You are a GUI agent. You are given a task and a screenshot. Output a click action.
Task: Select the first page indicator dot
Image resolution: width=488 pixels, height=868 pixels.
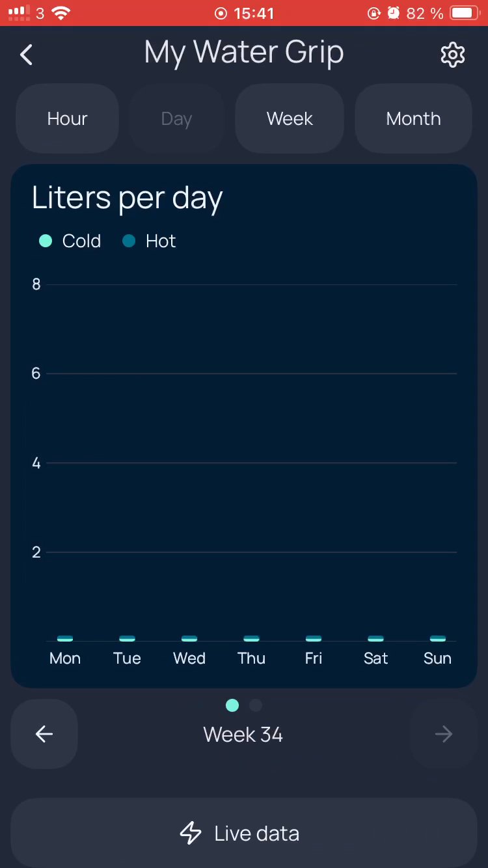232,705
